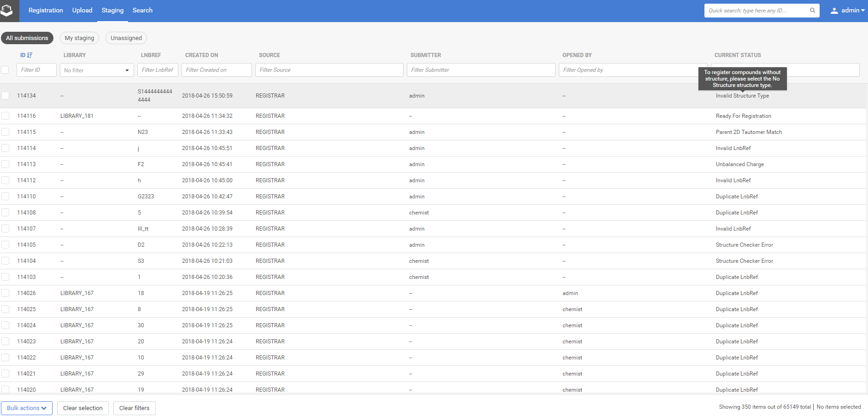The height and width of the screenshot is (417, 868).
Task: Go to the Search tab
Action: [142, 11]
